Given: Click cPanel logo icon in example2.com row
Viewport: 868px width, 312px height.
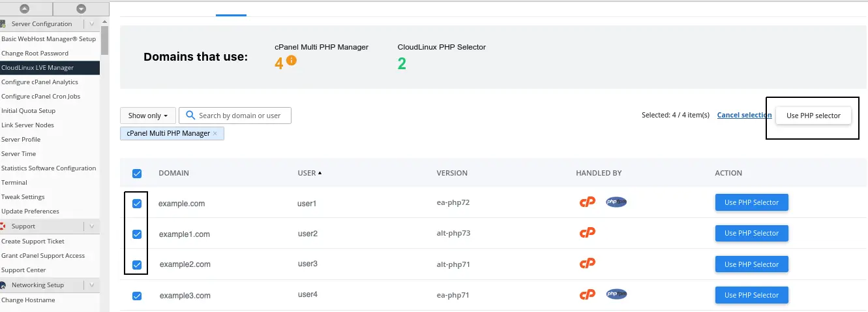Looking at the screenshot, I should [x=588, y=264].
